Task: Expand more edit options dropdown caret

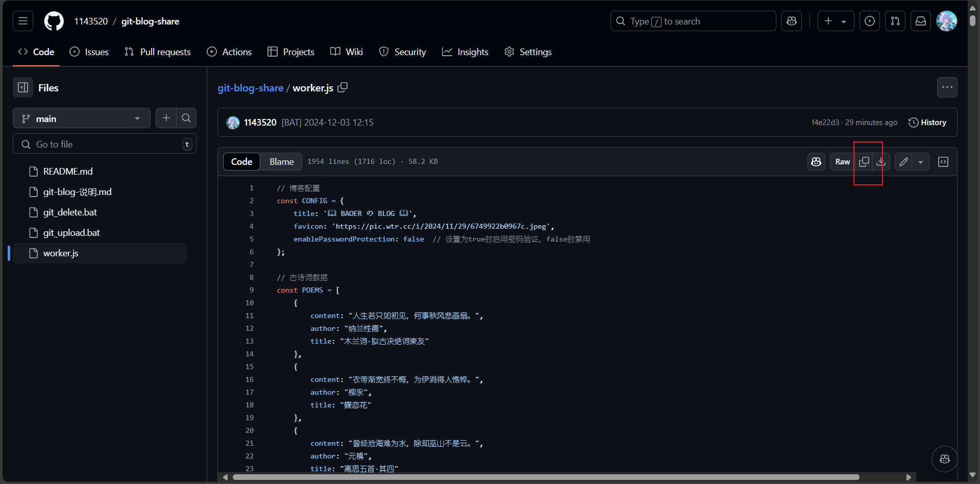Action: click(921, 162)
